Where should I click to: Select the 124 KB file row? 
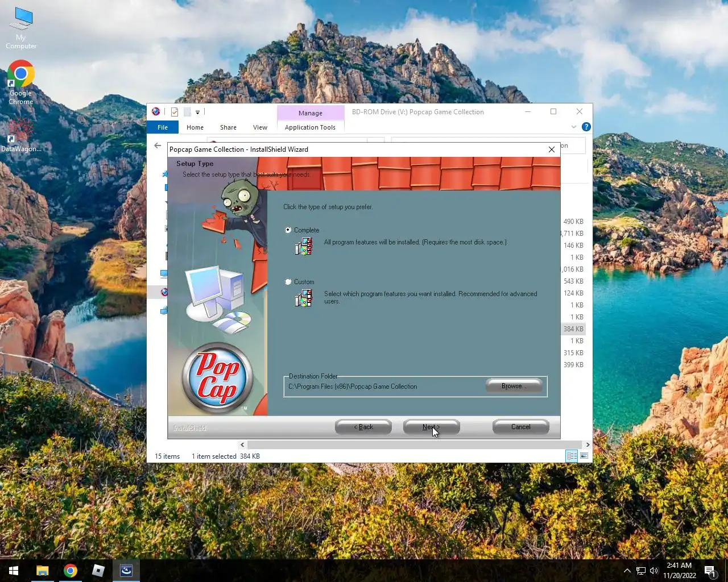pyautogui.click(x=573, y=293)
